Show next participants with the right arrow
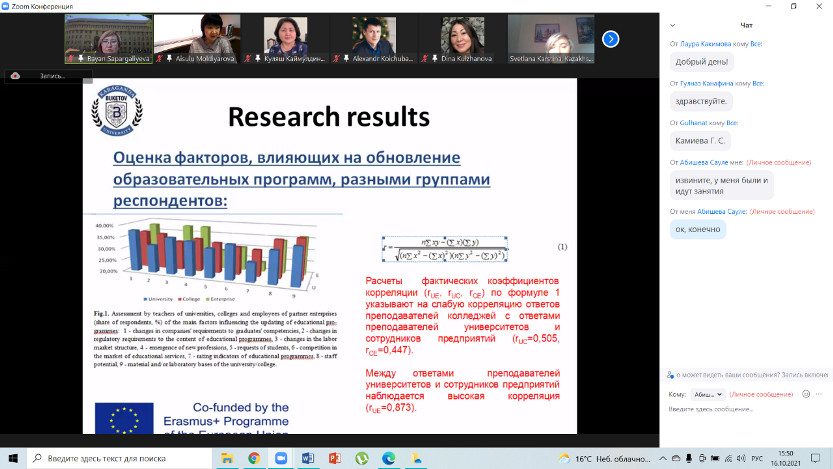Viewport: 833px width, 469px height. pos(610,39)
